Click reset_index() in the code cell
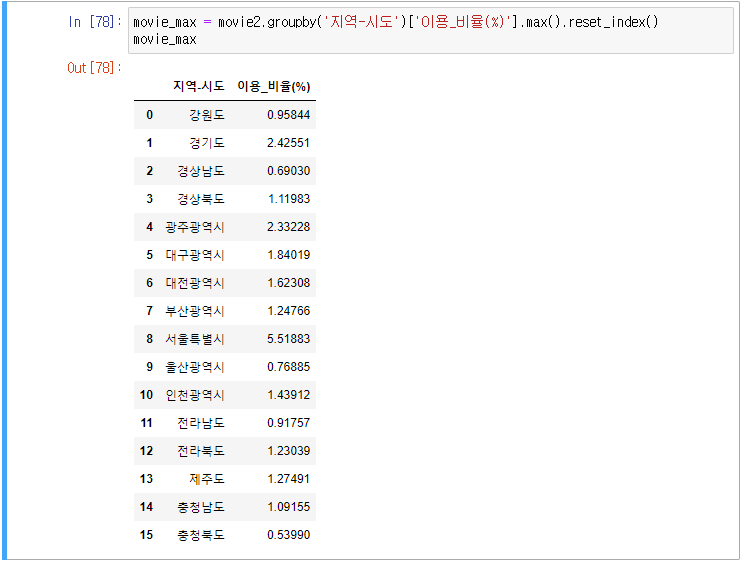744x563 pixels. 613,22
